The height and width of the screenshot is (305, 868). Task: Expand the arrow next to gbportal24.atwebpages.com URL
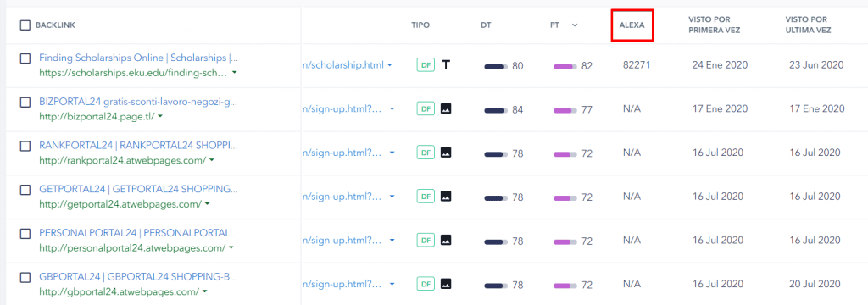(x=205, y=291)
